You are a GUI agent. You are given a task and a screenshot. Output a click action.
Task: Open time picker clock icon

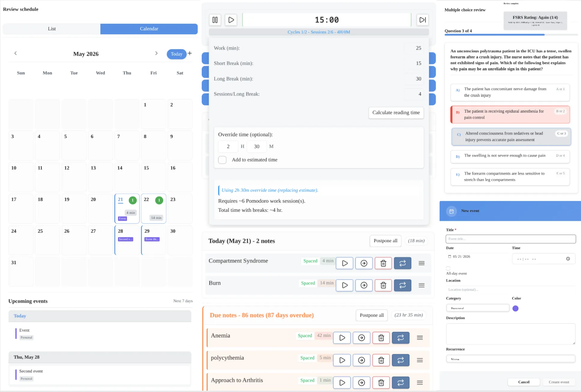tap(568, 259)
